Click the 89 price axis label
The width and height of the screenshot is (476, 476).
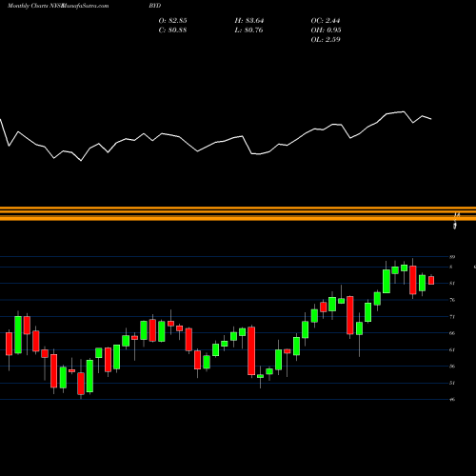(452, 257)
